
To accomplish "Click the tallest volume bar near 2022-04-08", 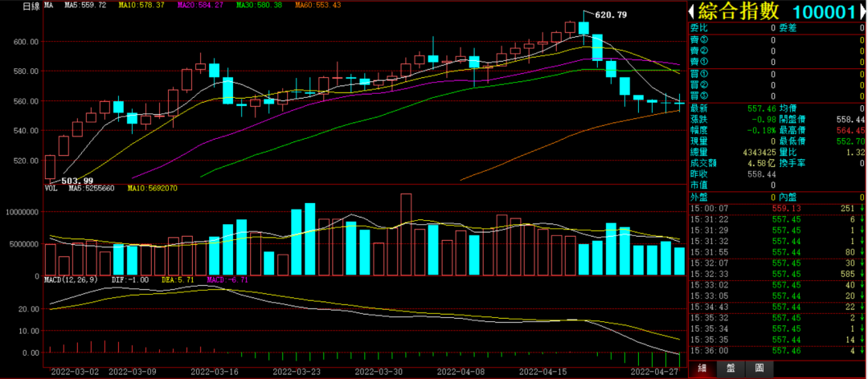I will 407,234.
